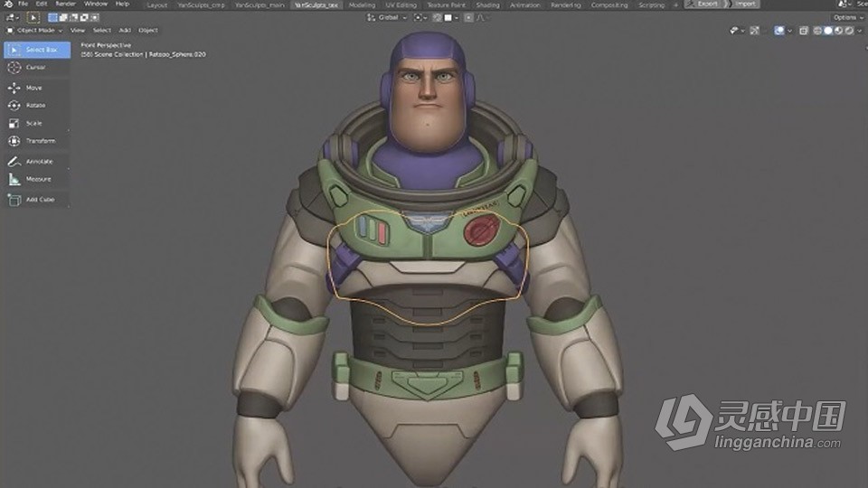The image size is (868, 488).
Task: Activate the Scale tool
Action: pos(37,123)
